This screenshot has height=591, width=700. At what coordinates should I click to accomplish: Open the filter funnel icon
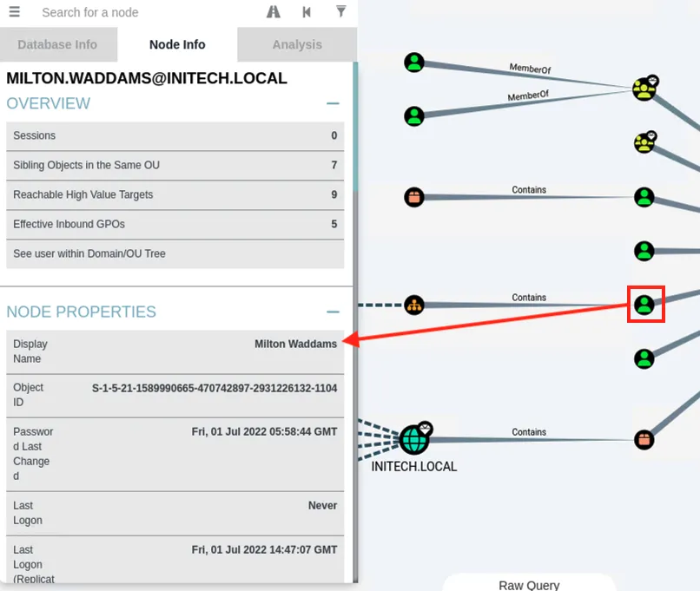341,11
